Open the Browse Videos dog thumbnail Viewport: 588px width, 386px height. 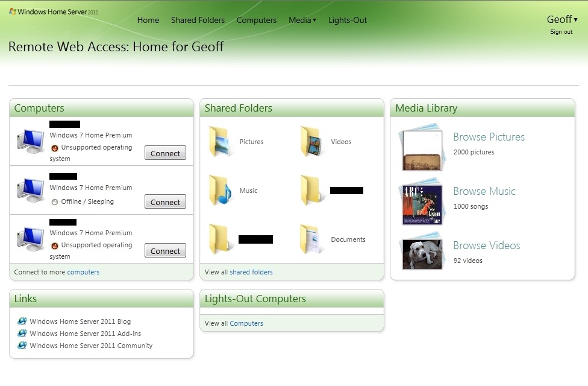click(422, 253)
